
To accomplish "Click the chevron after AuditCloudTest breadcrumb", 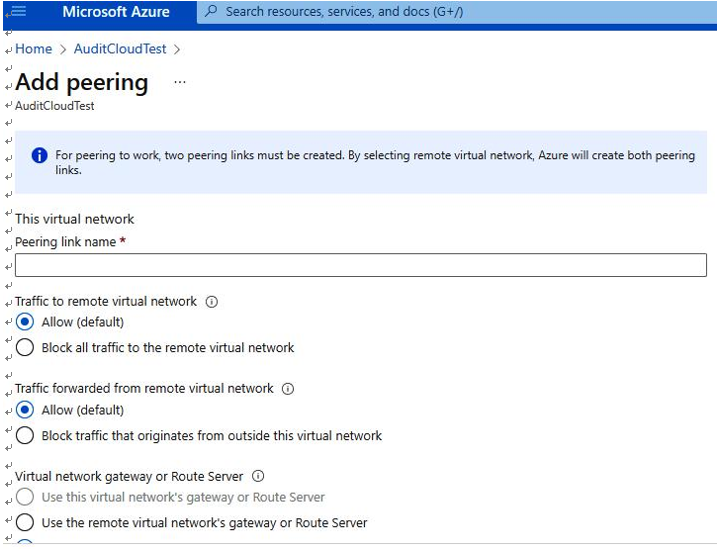I will [177, 49].
